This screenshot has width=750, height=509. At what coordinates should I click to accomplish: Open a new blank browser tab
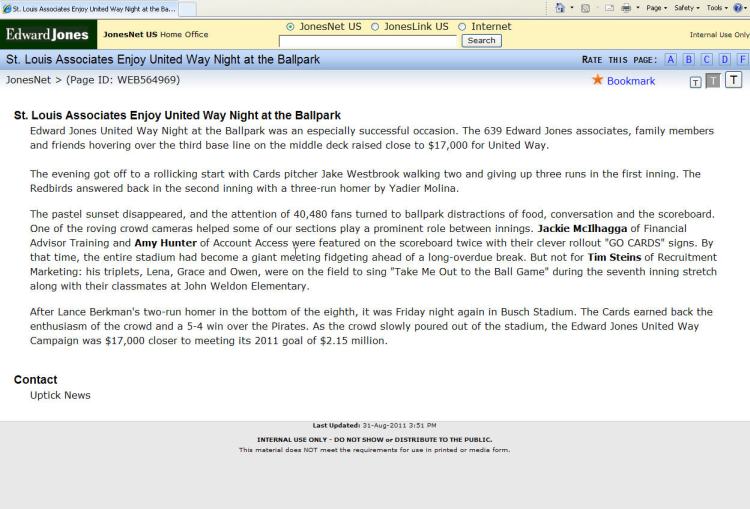tap(187, 9)
